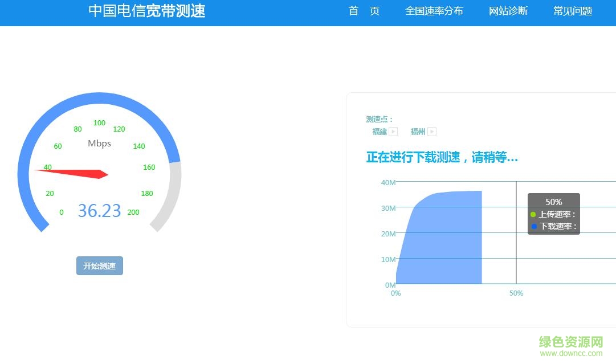Go to the 全国速率分布 menu item

(x=434, y=11)
